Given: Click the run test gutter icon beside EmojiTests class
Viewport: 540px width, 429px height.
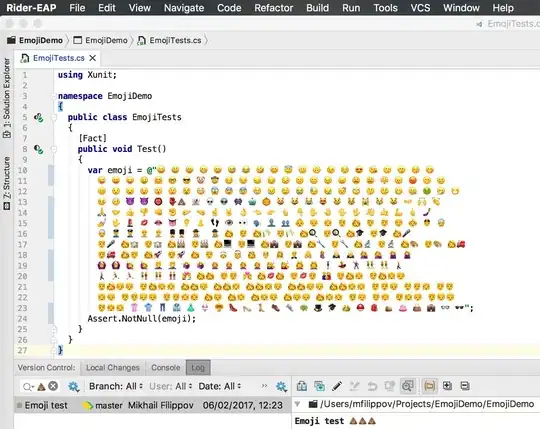Looking at the screenshot, I should [39, 118].
